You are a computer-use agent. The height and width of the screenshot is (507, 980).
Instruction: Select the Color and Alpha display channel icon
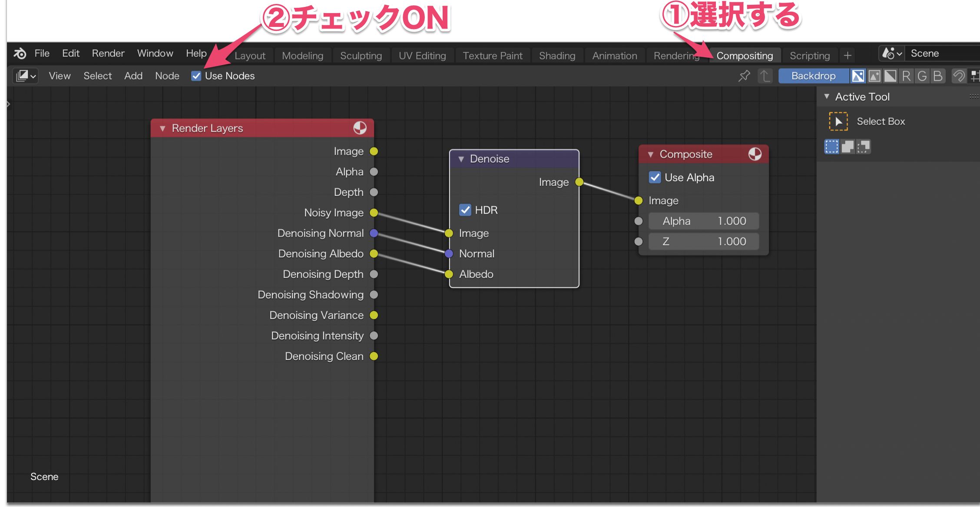coord(858,76)
